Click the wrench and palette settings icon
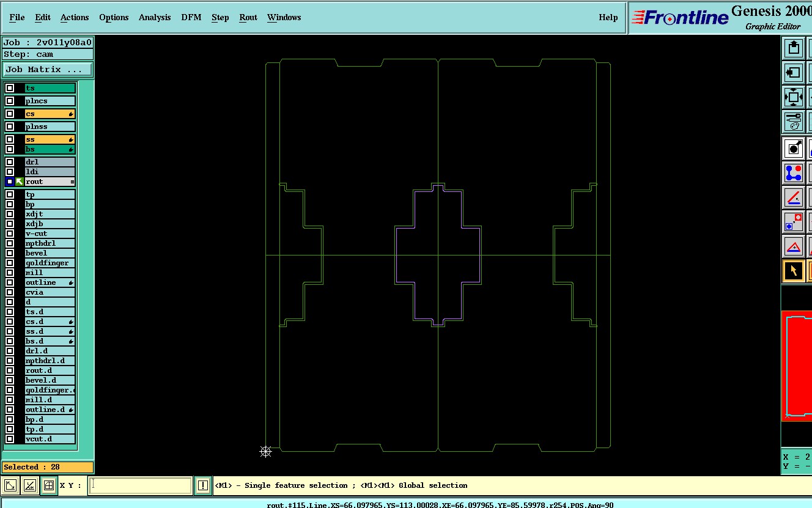This screenshot has width=812, height=508. pos(793,122)
